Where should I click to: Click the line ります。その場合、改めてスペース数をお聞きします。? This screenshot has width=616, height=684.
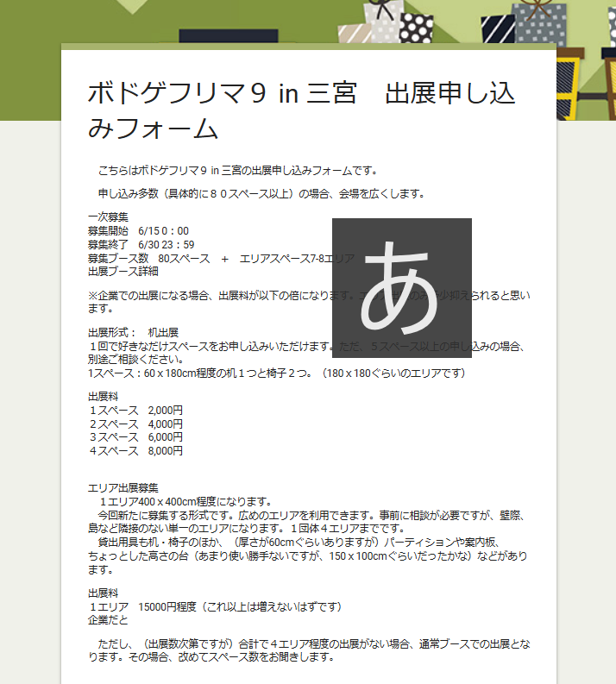(211, 657)
